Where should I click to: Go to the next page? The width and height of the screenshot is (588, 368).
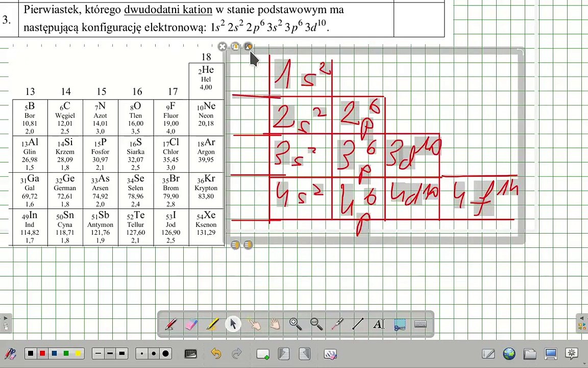point(305,354)
